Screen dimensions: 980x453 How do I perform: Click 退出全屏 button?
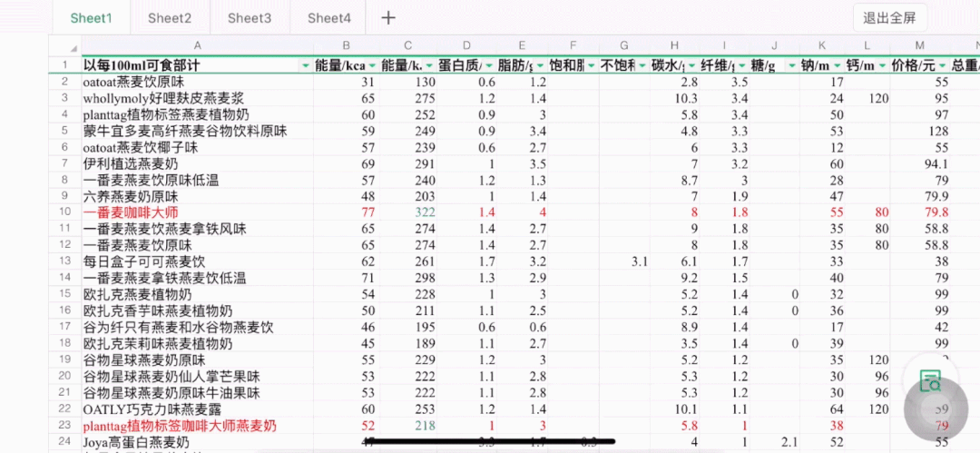889,18
